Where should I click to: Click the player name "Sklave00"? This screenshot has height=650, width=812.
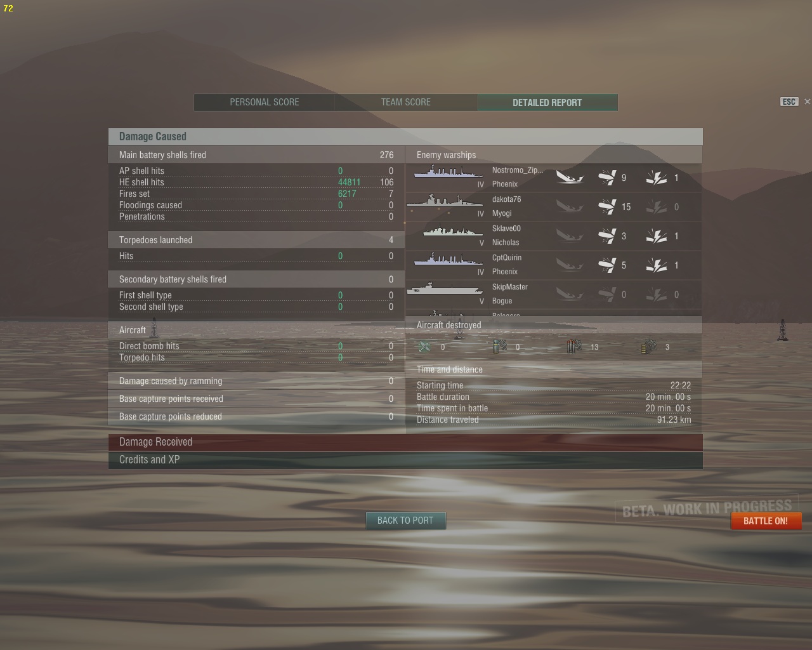click(506, 229)
